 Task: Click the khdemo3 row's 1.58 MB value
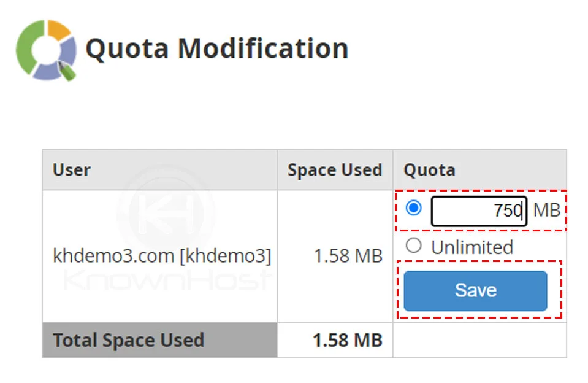coord(348,255)
